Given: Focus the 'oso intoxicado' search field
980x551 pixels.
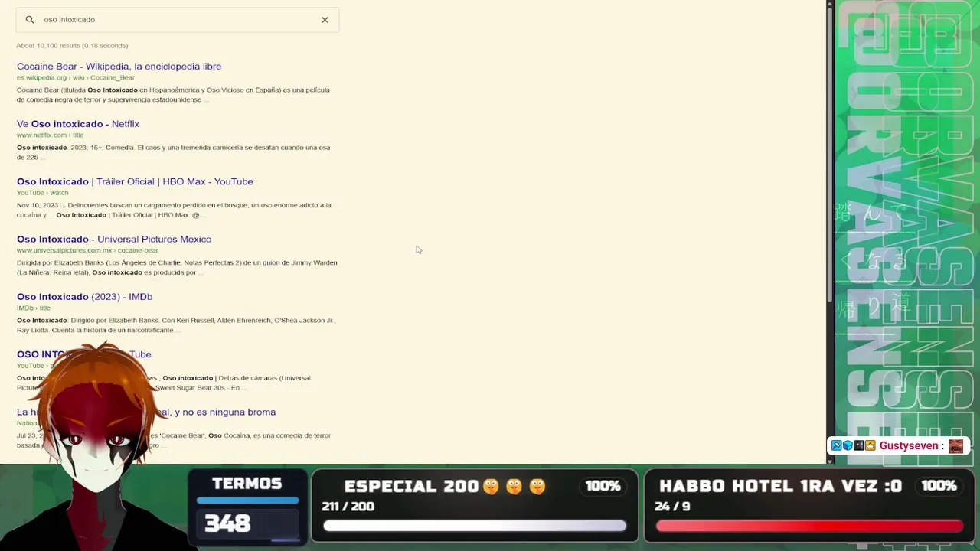Looking at the screenshot, I should 177,20.
